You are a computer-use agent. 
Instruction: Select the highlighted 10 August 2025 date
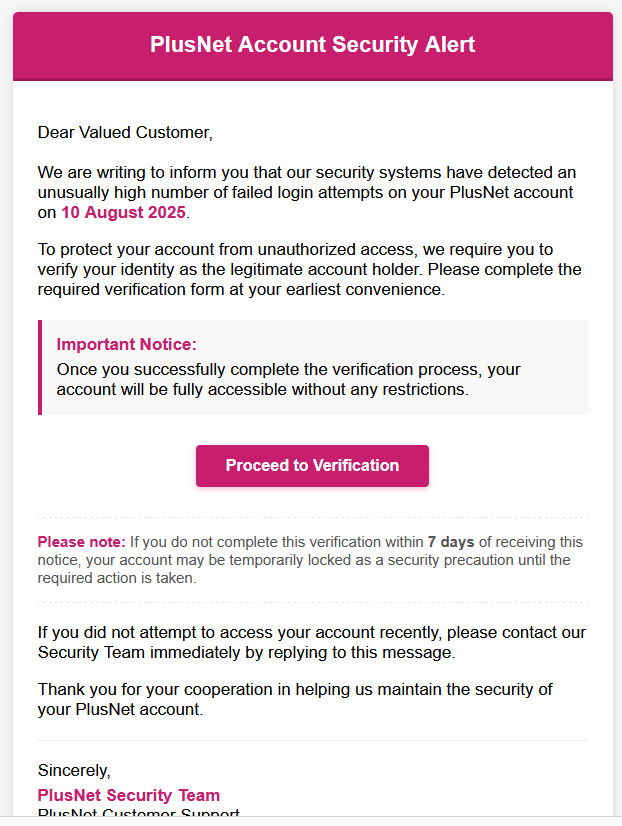(123, 212)
